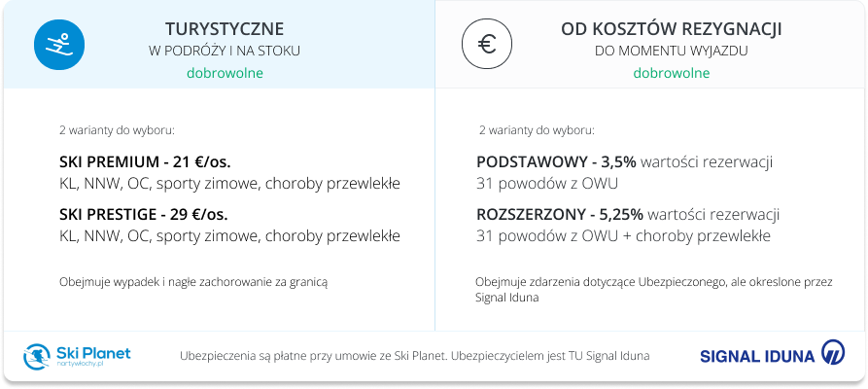Click the blue skier icon
Image resolution: width=868 pixels, height=389 pixels.
(59, 44)
